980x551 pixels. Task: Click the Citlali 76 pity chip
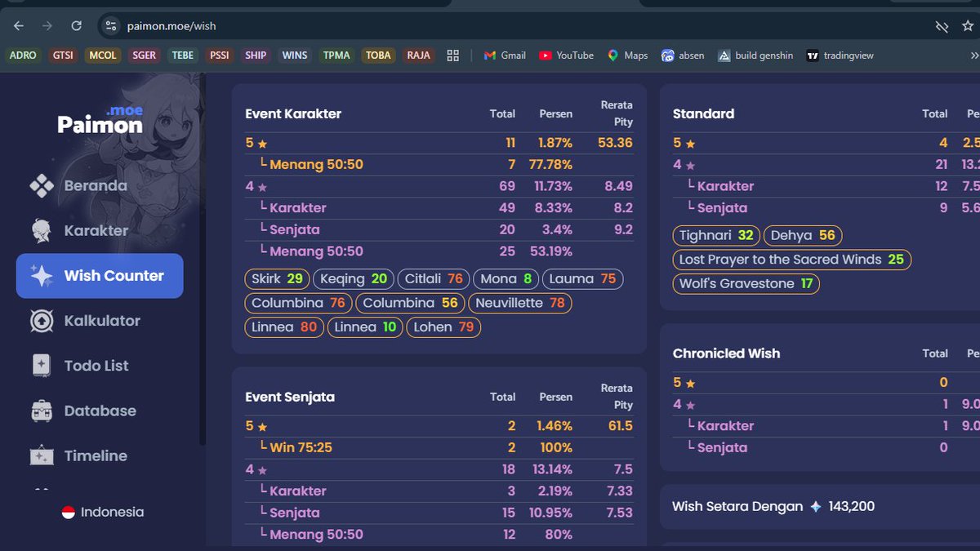[434, 278]
